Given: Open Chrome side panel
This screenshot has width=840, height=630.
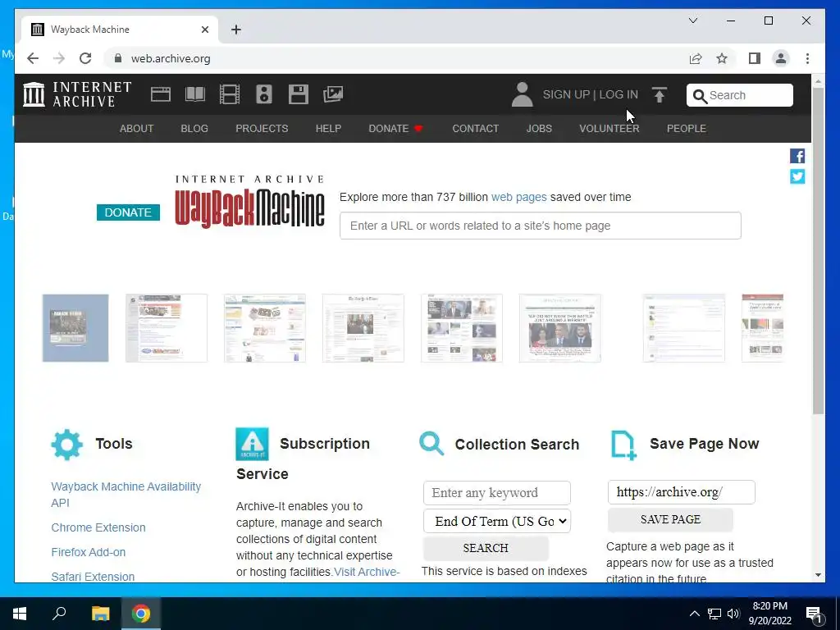Looking at the screenshot, I should tap(755, 58).
